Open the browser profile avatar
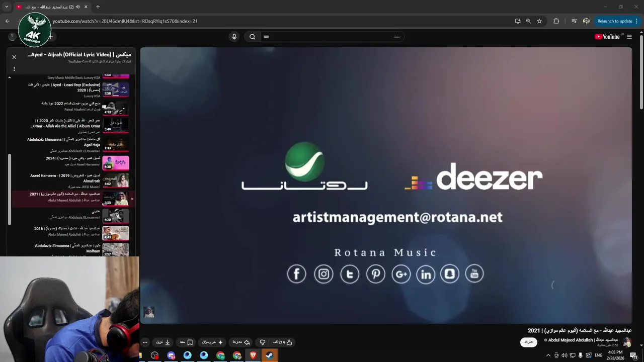Viewport: 644px width, 362px height. coord(586,21)
